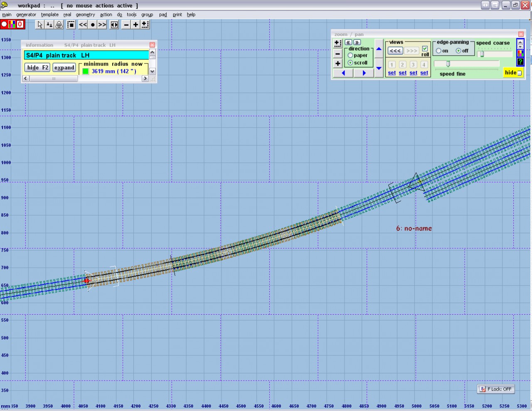The height and width of the screenshot is (411, 532).
Task: Close the information panel
Action: pyautogui.click(x=152, y=45)
